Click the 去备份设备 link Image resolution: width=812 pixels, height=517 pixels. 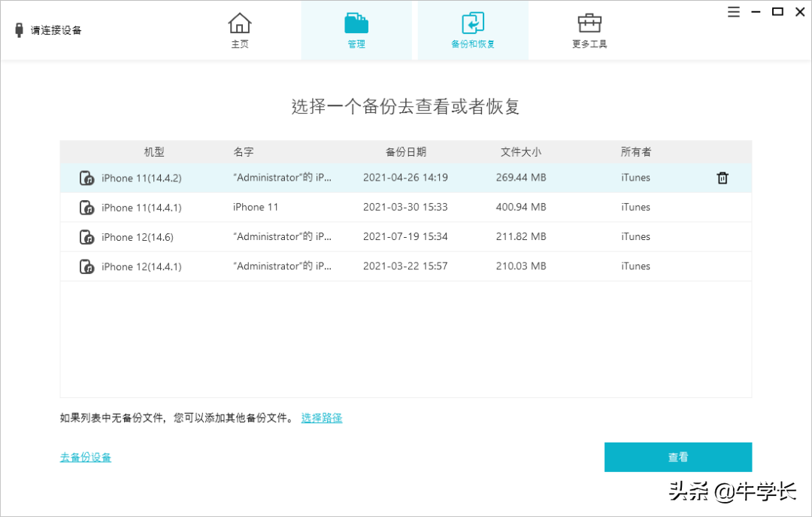(84, 457)
